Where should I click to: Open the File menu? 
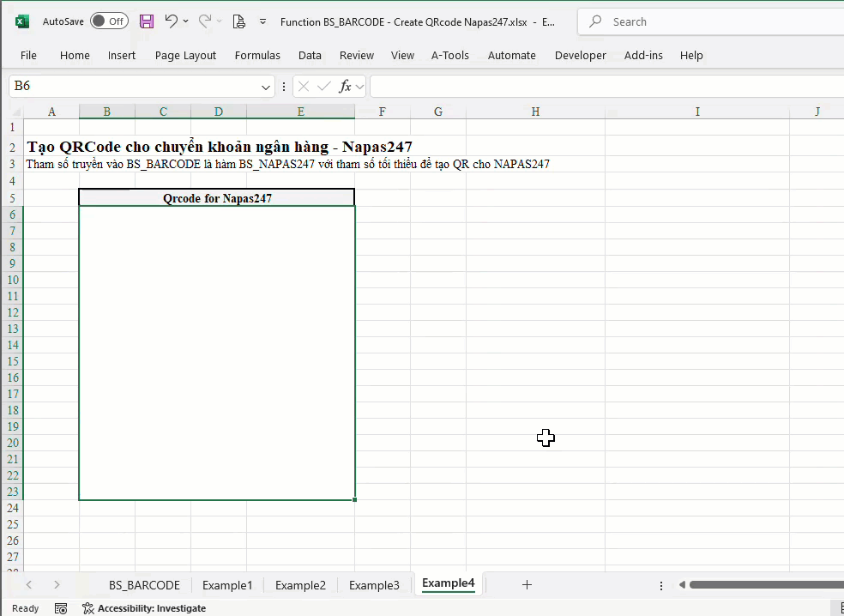28,56
